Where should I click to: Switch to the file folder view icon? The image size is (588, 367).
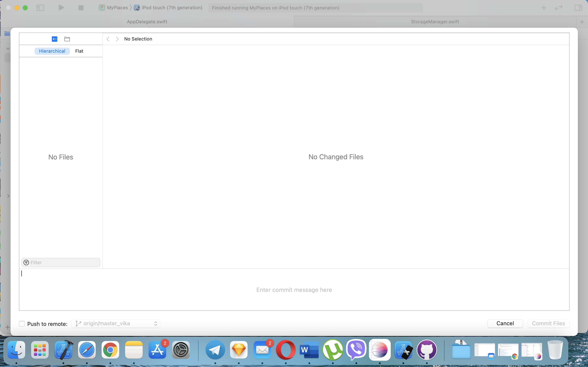click(67, 39)
